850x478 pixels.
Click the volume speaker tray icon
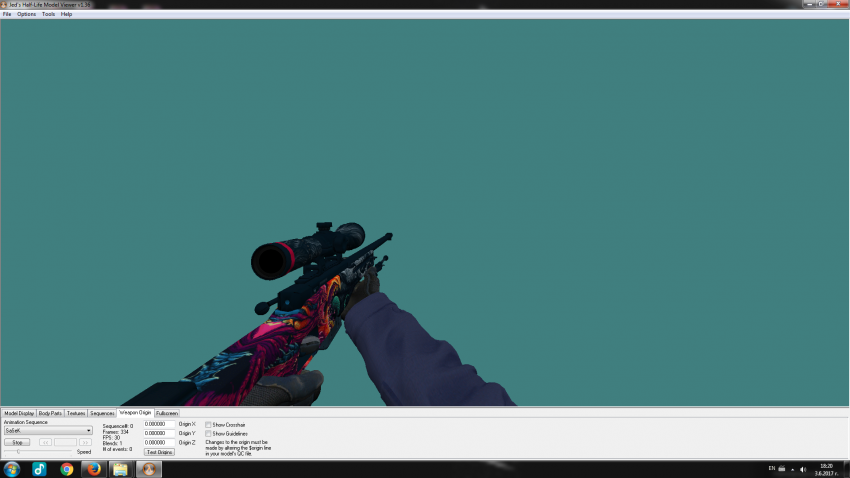tap(802, 469)
